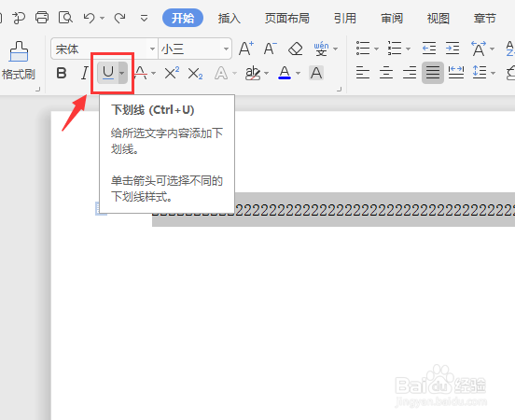Undo the last action
Screen dimensions: 515x420
coord(89,18)
